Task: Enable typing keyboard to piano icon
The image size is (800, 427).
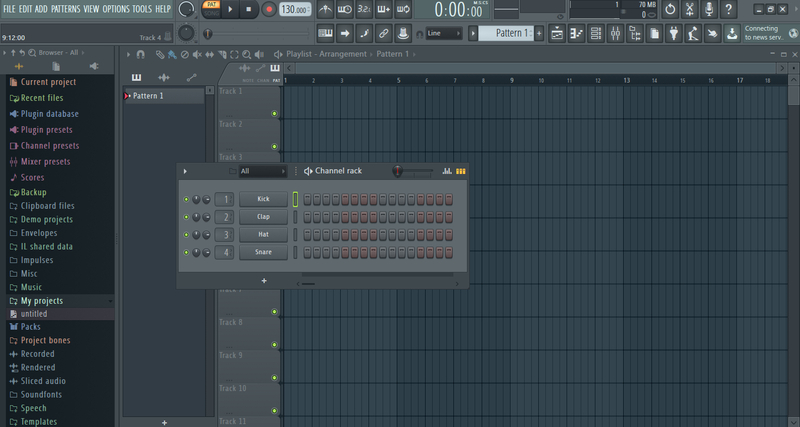Action: pos(326,33)
